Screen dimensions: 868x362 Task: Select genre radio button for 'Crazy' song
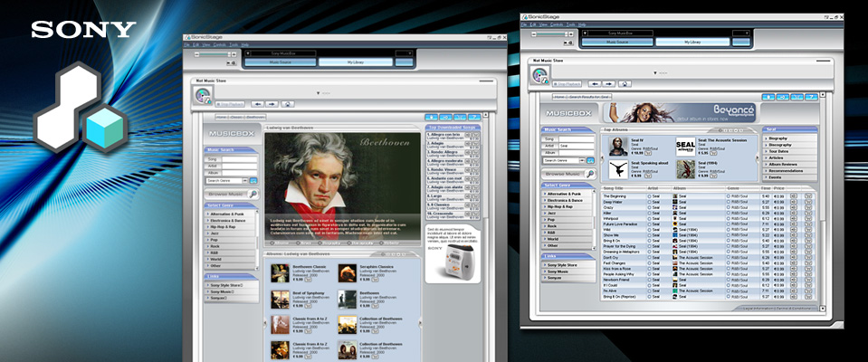pos(729,207)
